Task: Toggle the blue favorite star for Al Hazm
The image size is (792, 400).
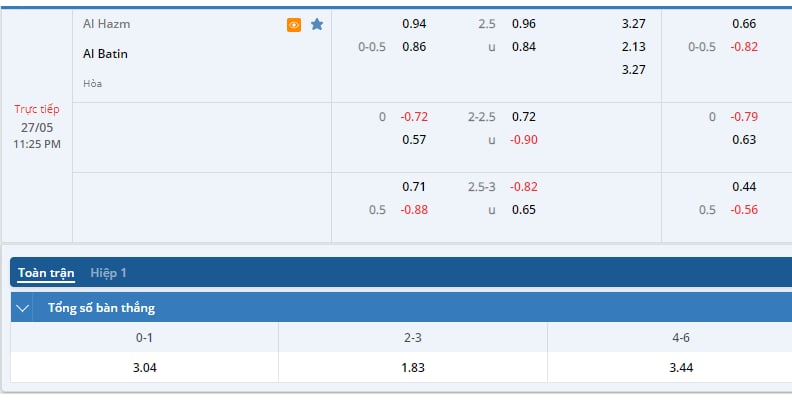Action: pos(317,24)
